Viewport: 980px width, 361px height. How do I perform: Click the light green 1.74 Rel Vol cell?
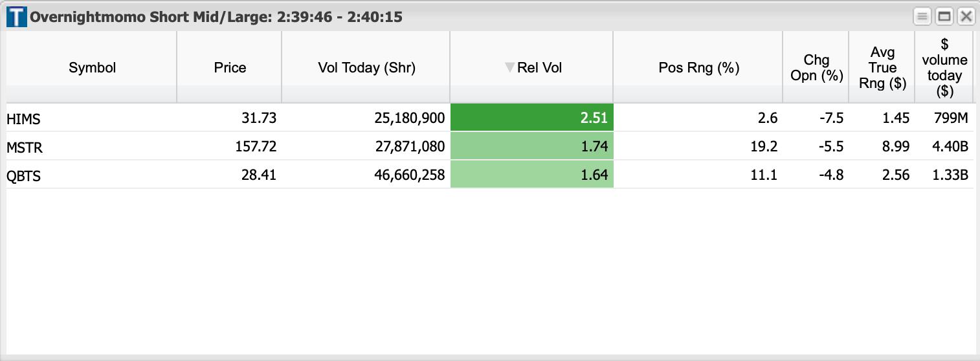pyautogui.click(x=531, y=147)
